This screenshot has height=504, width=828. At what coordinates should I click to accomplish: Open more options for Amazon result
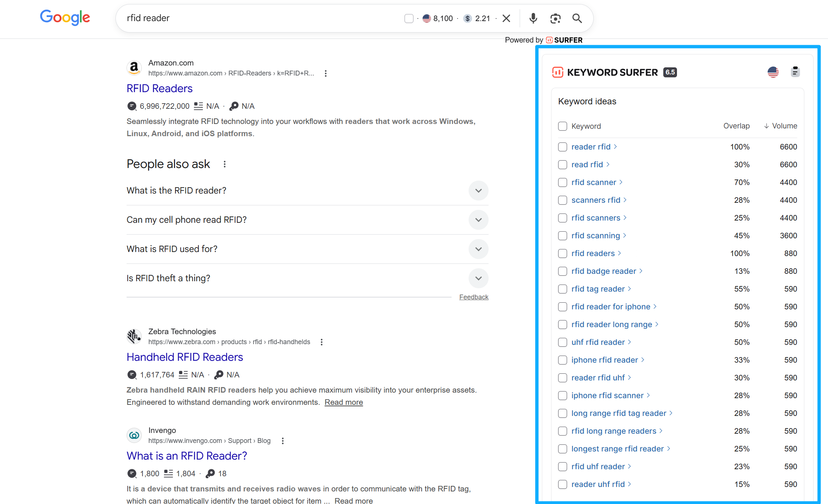[325, 73]
